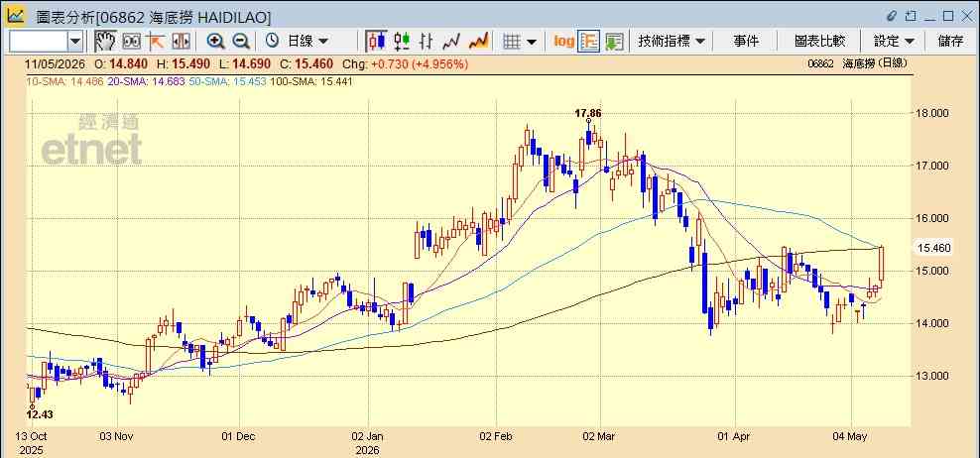Screen dimensions: 980x458
Task: Click the 13 Oct 2025 date label
Action: click(x=32, y=442)
